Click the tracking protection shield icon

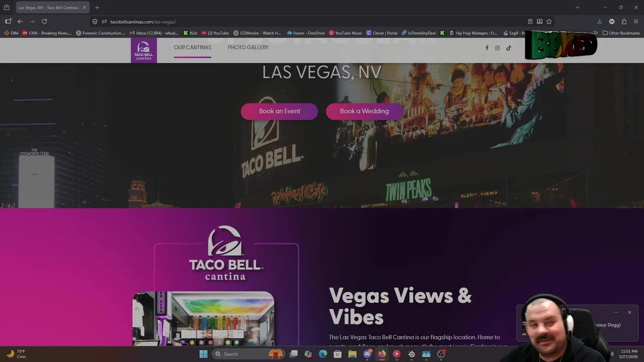coord(95,22)
